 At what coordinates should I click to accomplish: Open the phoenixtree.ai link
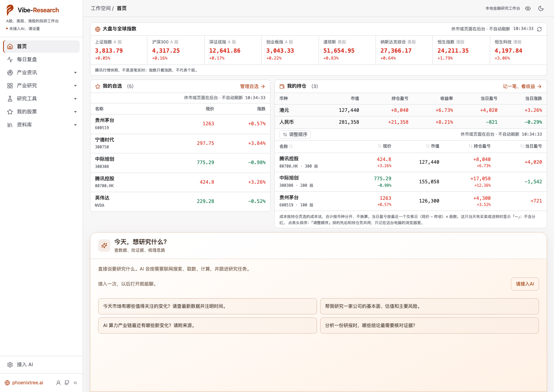(x=24, y=383)
